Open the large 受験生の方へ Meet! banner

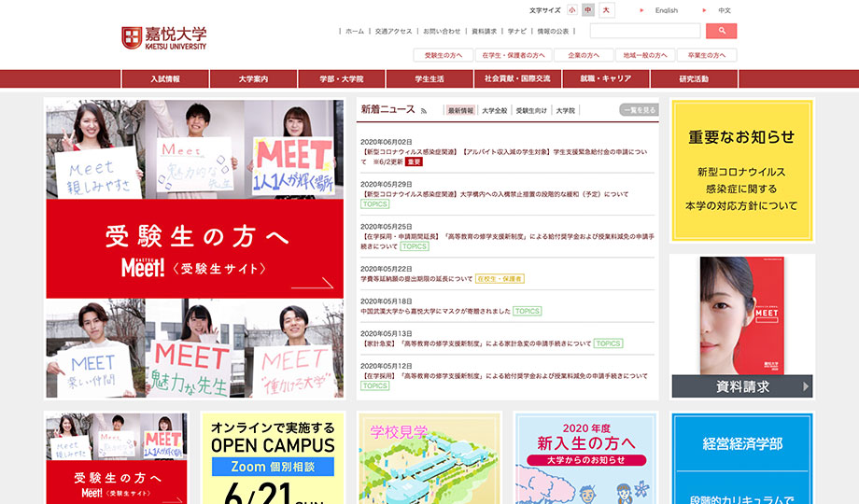point(195,248)
